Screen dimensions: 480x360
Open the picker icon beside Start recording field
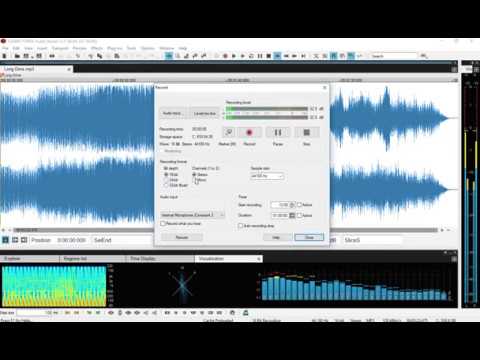(292, 205)
